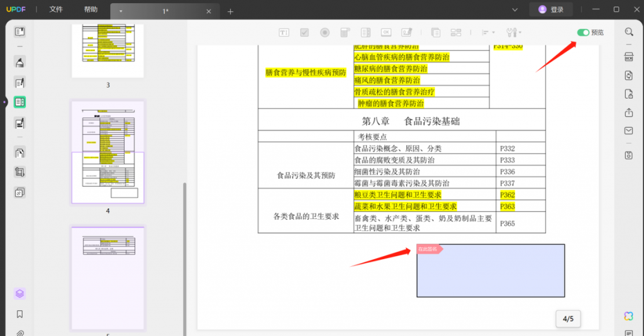Send the file by email icon

tap(629, 131)
